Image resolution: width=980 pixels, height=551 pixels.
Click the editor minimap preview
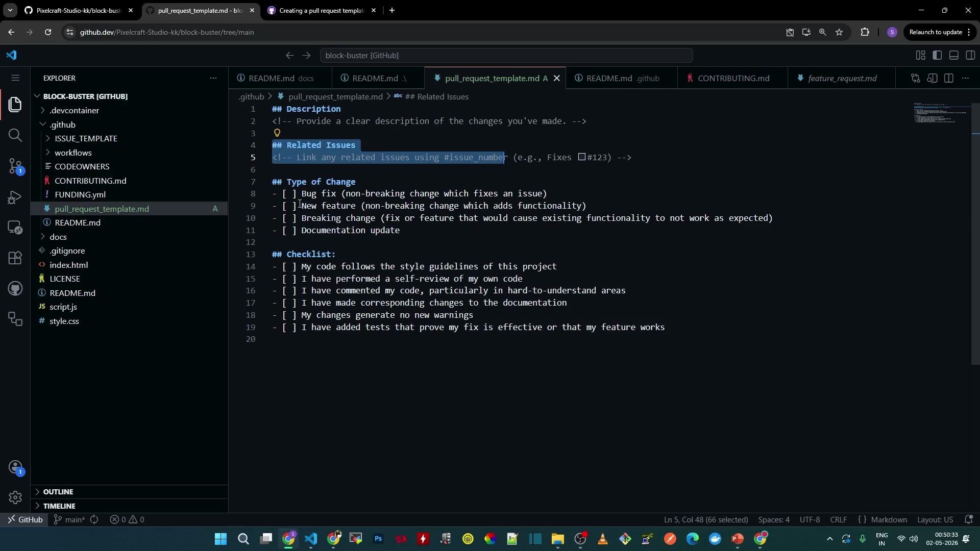pos(941,113)
